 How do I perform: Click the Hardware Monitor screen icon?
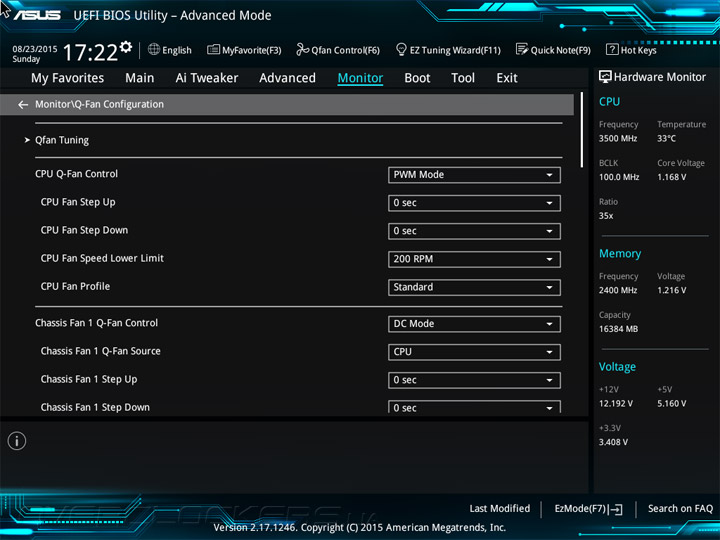605,77
